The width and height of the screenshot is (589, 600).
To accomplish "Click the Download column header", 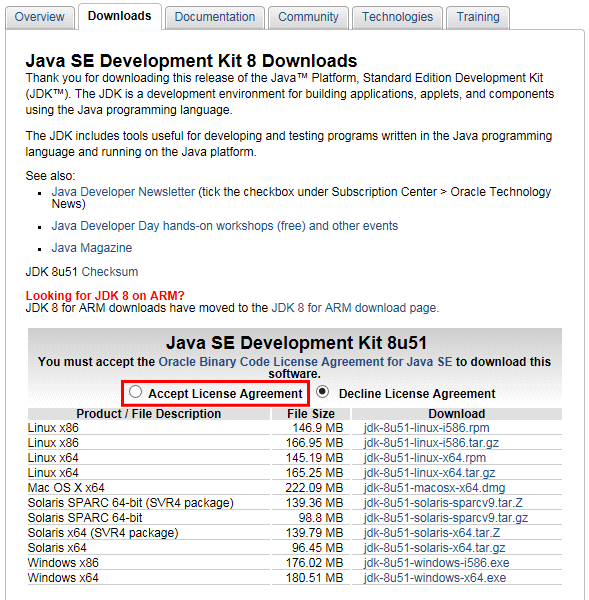I will click(x=457, y=414).
